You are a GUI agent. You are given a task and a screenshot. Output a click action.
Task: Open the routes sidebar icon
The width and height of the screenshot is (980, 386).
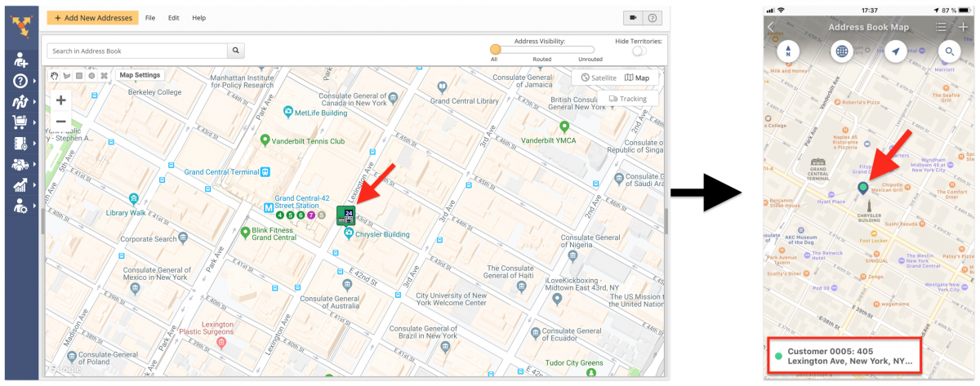click(x=20, y=102)
